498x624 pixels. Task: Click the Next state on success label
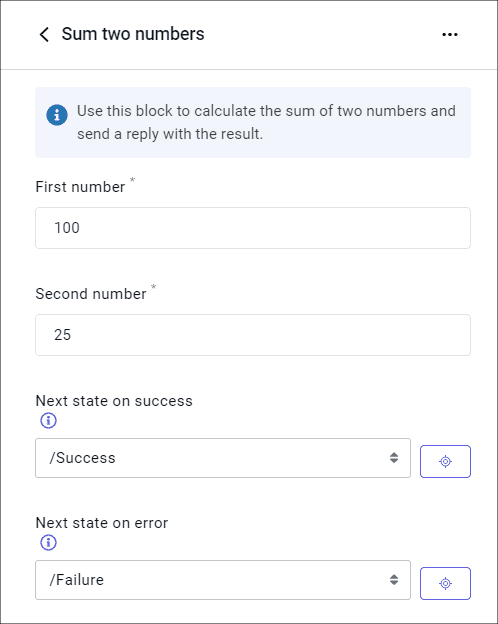[x=114, y=401]
